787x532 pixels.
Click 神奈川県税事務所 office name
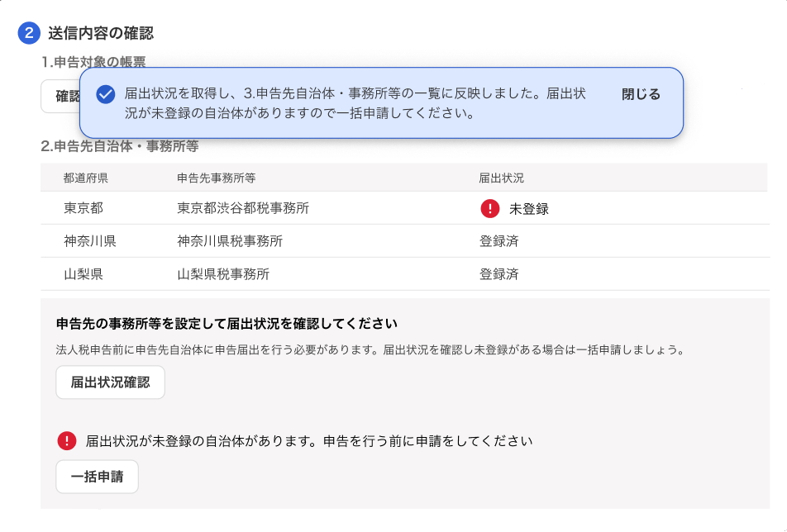pyautogui.click(x=230, y=241)
